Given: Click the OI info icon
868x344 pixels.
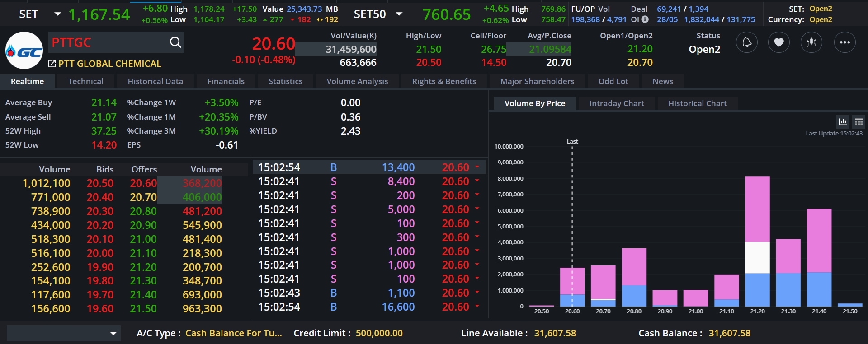Looking at the screenshot, I should pos(645,19).
